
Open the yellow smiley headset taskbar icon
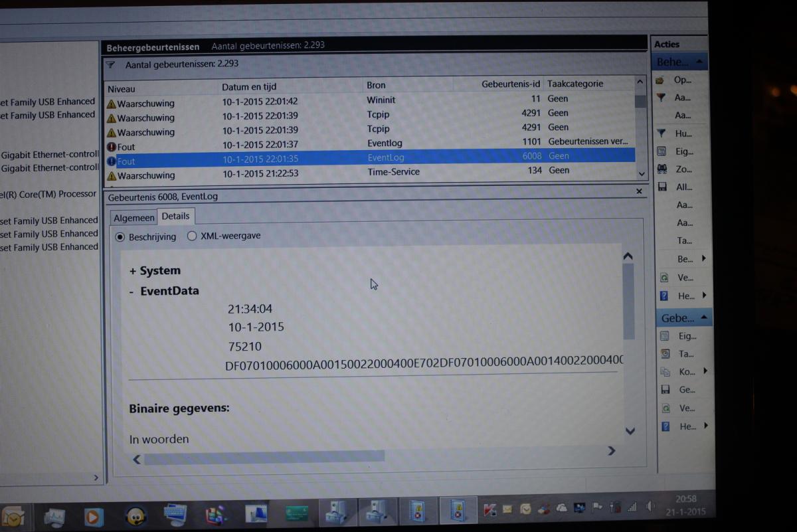tap(135, 515)
